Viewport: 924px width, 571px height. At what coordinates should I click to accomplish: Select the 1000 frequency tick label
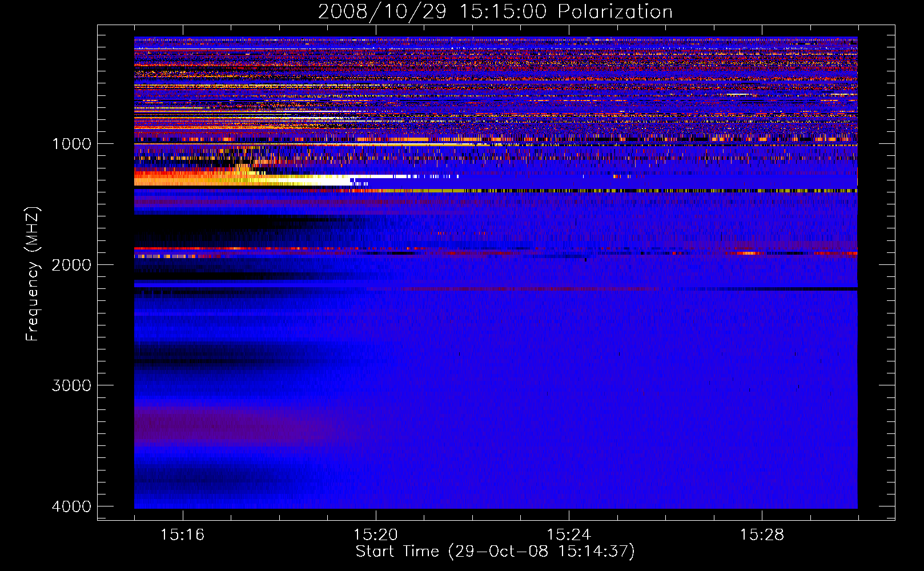click(x=71, y=144)
